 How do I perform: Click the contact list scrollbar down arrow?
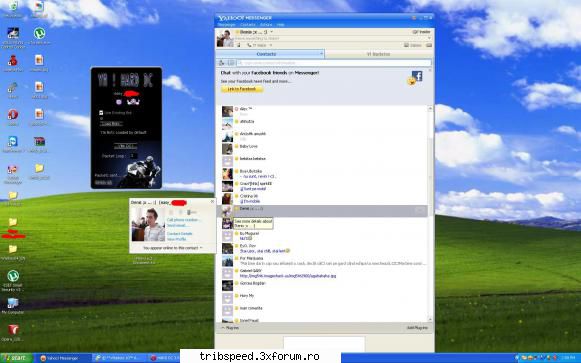click(430, 319)
